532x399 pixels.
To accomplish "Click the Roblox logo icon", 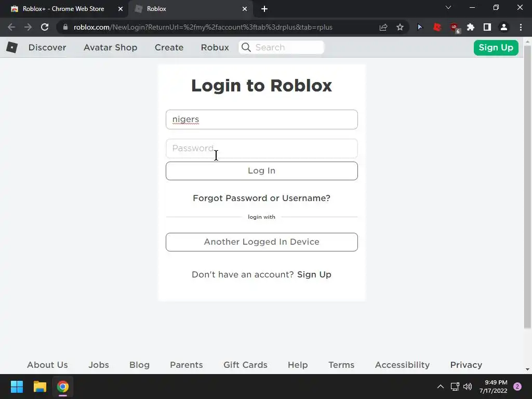I will click(12, 47).
